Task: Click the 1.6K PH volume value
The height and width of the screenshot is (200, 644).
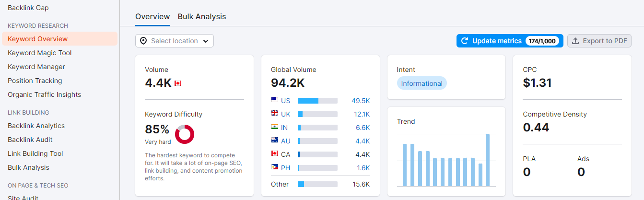Action: (363, 168)
